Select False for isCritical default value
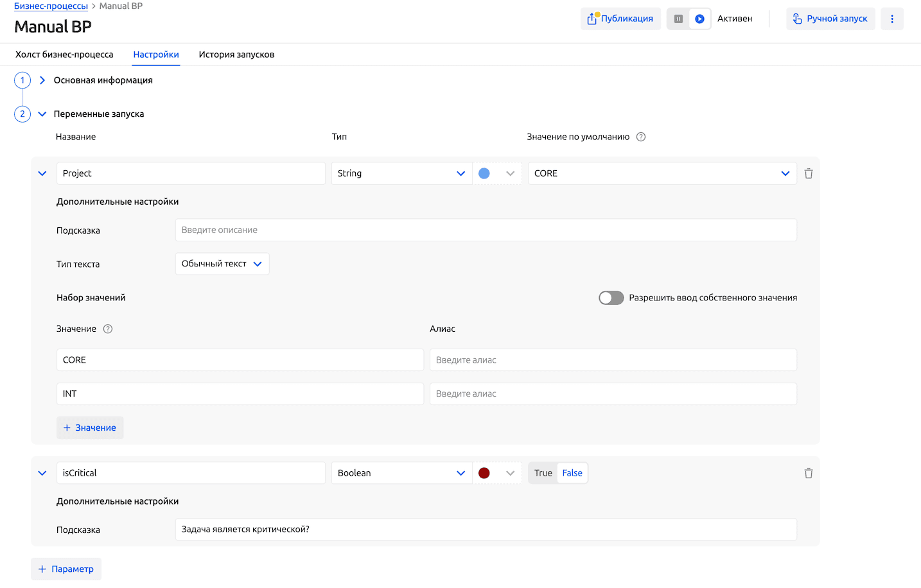921x588 pixels. [572, 474]
